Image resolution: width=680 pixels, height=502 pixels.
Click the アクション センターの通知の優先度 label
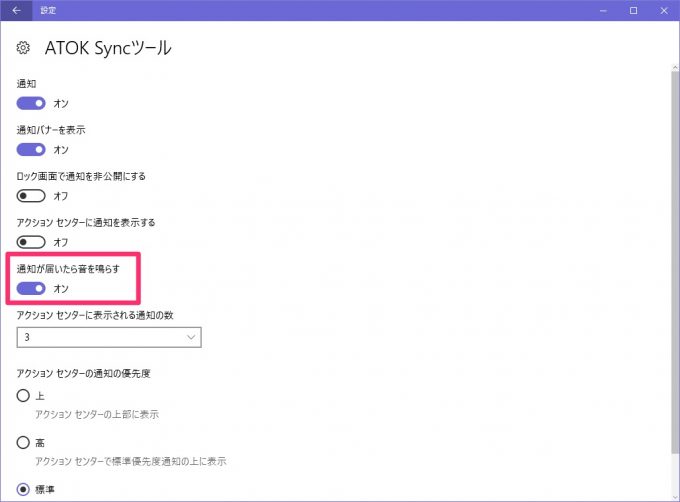pyautogui.click(x=84, y=373)
